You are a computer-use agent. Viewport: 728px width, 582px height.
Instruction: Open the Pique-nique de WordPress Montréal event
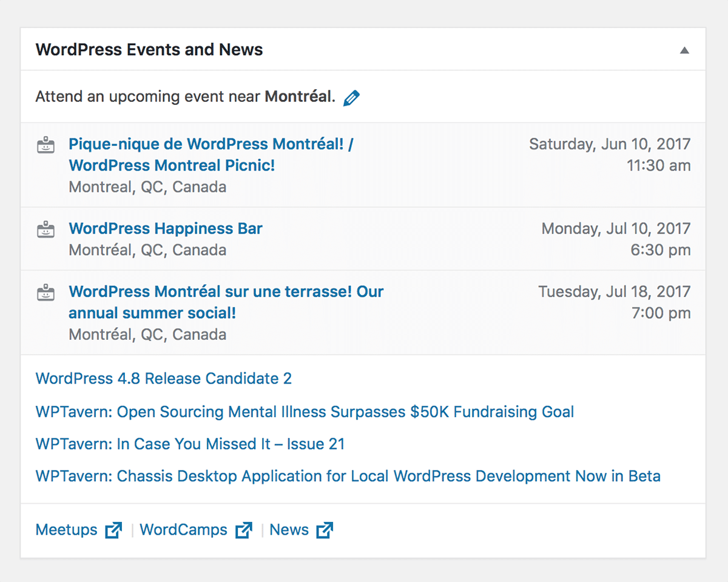211,155
